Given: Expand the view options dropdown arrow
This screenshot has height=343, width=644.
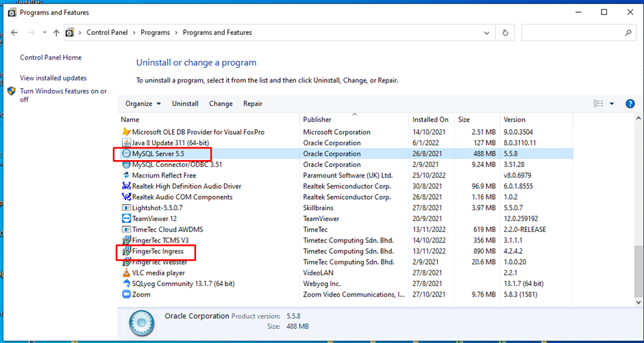Looking at the screenshot, I should 612,104.
